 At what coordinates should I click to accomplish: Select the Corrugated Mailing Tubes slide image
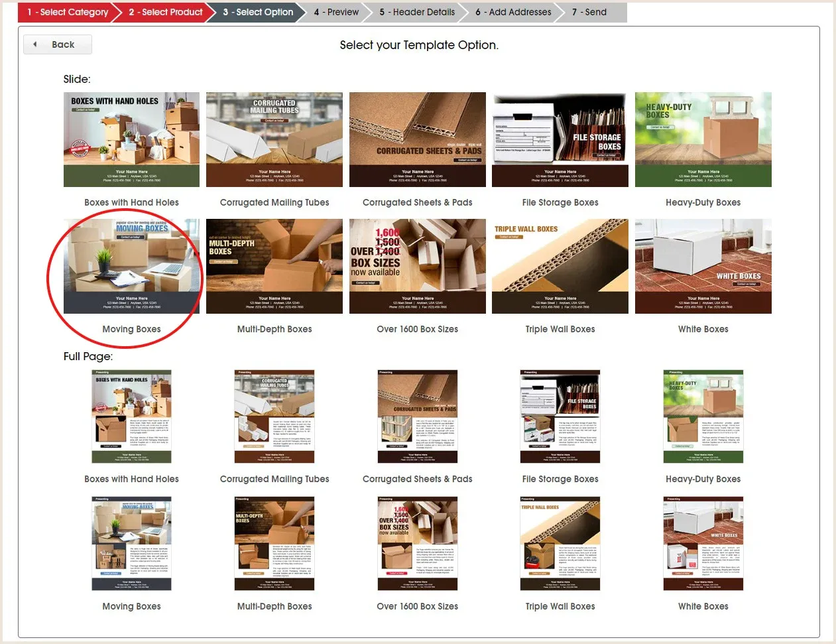(274, 139)
